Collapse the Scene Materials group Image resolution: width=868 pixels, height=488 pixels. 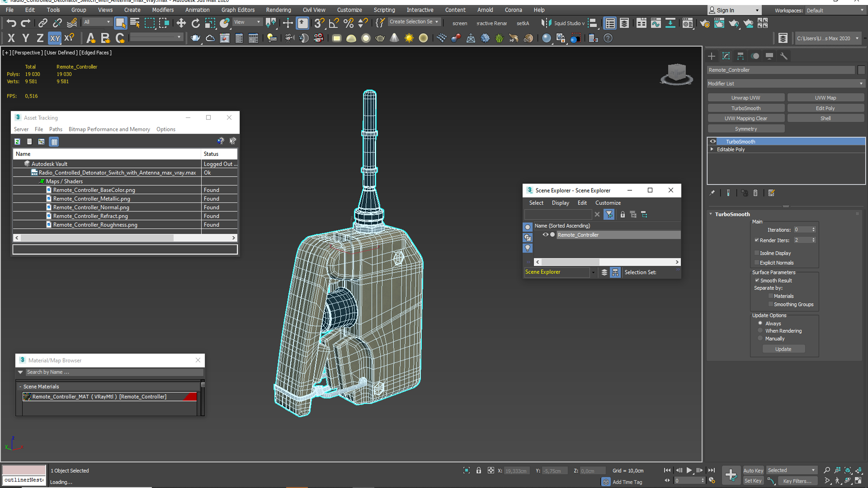(20, 386)
